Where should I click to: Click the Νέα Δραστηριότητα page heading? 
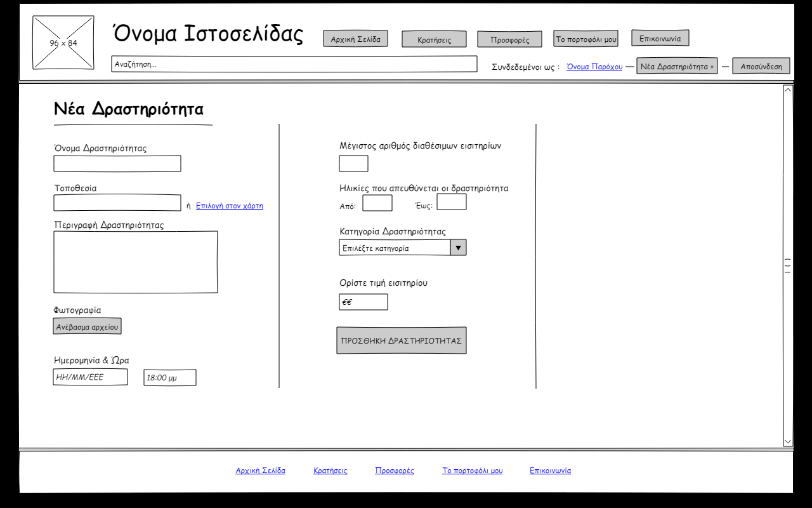[129, 109]
